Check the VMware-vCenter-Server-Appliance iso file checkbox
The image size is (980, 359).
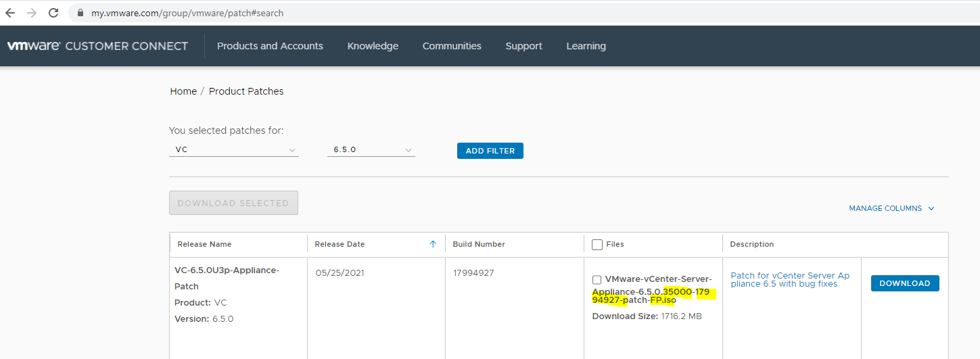(597, 279)
